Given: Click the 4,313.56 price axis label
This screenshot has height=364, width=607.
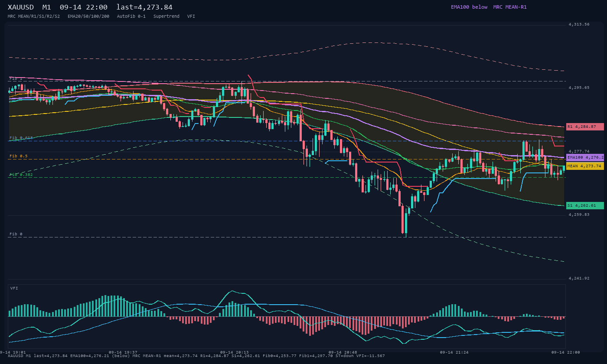Looking at the screenshot, I should coord(579,24).
